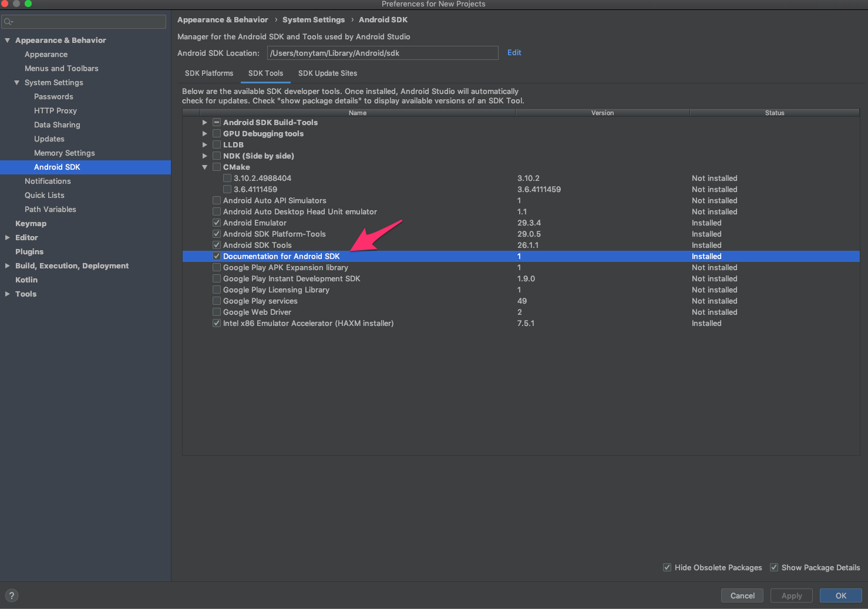Open Path Variables settings
The image size is (868, 609).
[x=51, y=209]
